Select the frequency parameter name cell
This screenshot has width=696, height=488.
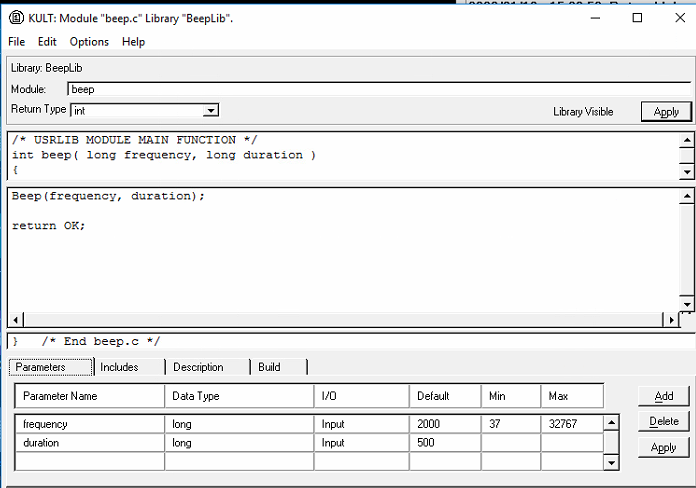[x=90, y=424]
